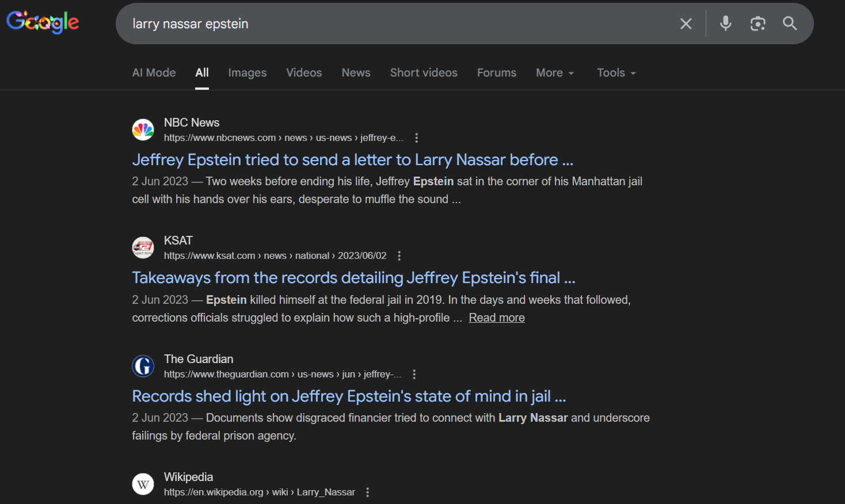Switch to the News tab

coord(356,72)
